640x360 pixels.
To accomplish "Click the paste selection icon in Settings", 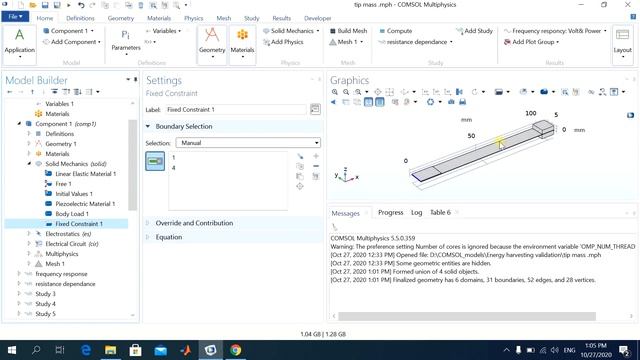I will pos(300,176).
